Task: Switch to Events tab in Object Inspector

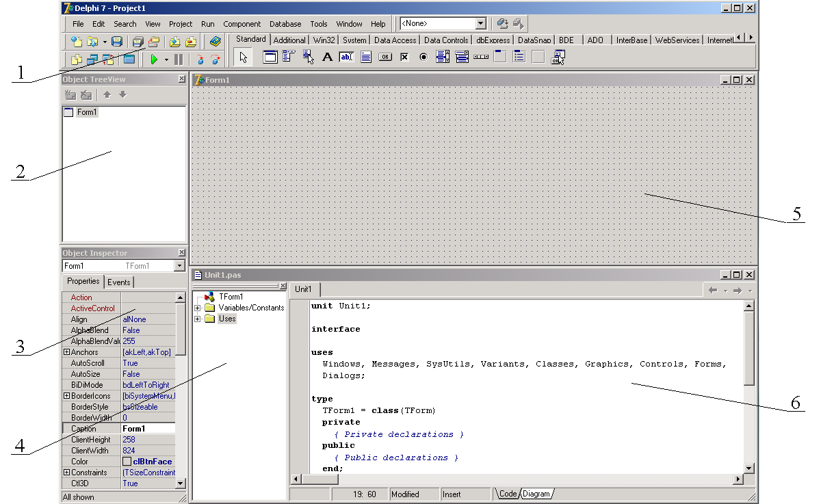Action: (x=119, y=282)
